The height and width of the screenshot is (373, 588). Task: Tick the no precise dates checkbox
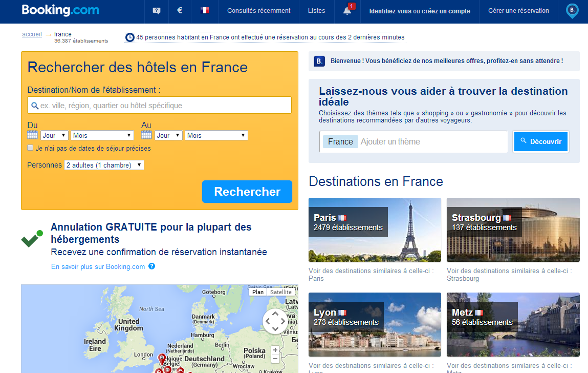pos(30,148)
